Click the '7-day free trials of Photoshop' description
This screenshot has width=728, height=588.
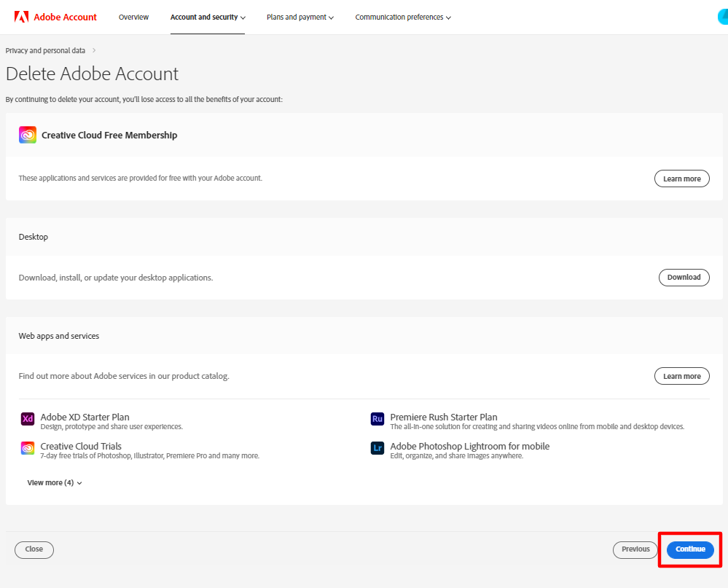(x=149, y=455)
